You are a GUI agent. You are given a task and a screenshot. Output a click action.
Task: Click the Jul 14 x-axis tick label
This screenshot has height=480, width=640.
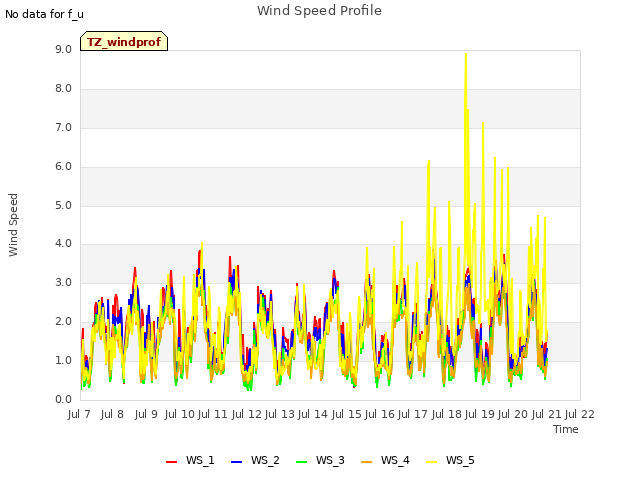pos(313,414)
